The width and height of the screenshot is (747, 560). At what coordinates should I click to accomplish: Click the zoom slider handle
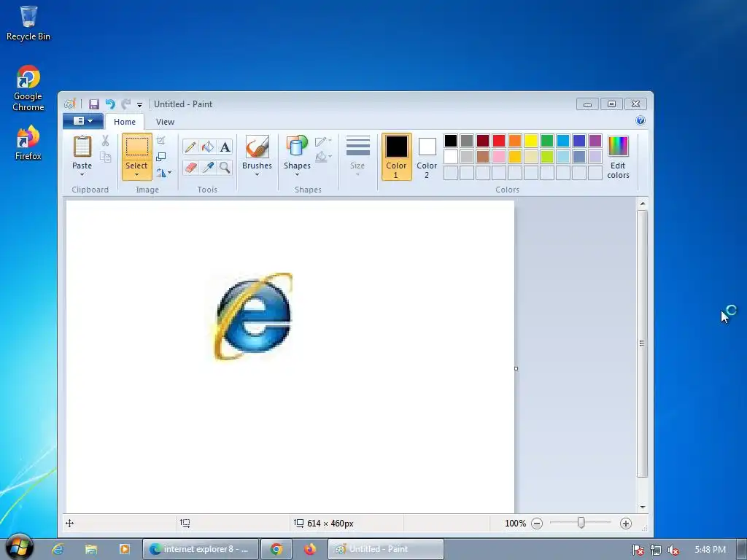tap(581, 523)
